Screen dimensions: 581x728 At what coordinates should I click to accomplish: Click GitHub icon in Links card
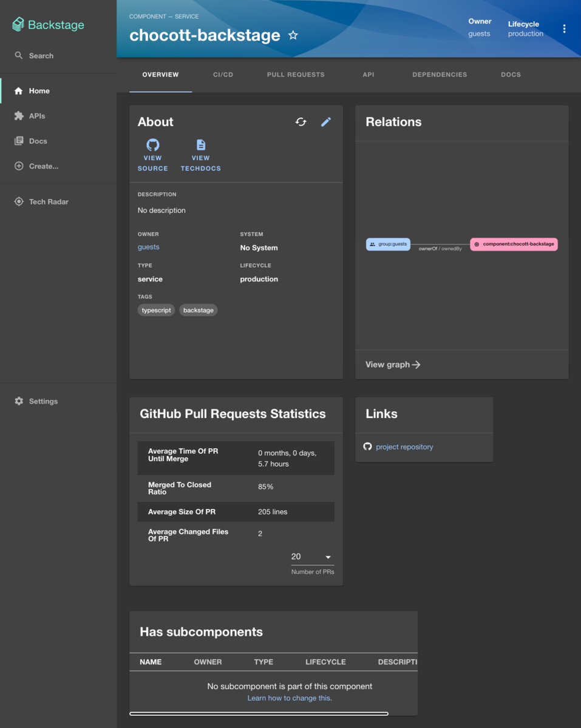click(x=367, y=447)
